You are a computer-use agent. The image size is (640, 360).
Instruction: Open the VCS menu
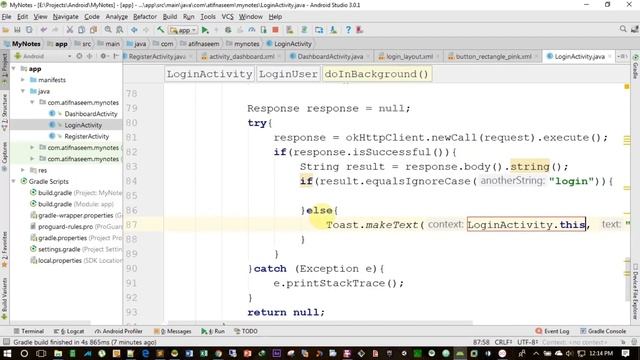[x=227, y=17]
